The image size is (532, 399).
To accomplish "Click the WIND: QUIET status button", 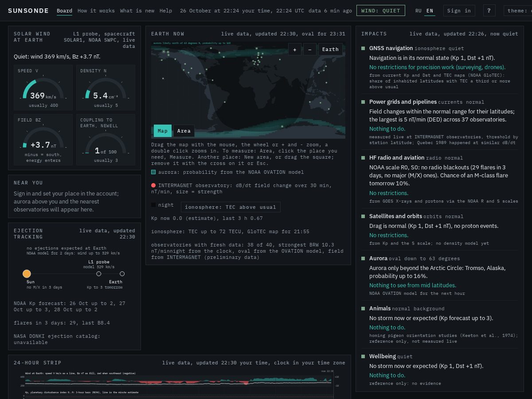I will pyautogui.click(x=381, y=11).
